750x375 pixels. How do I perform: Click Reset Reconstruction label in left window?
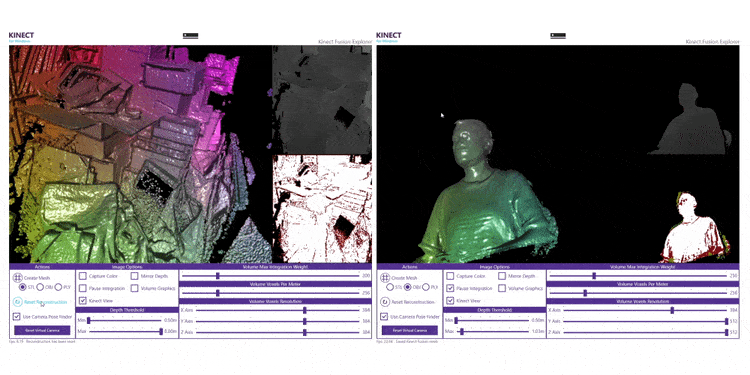point(46,302)
